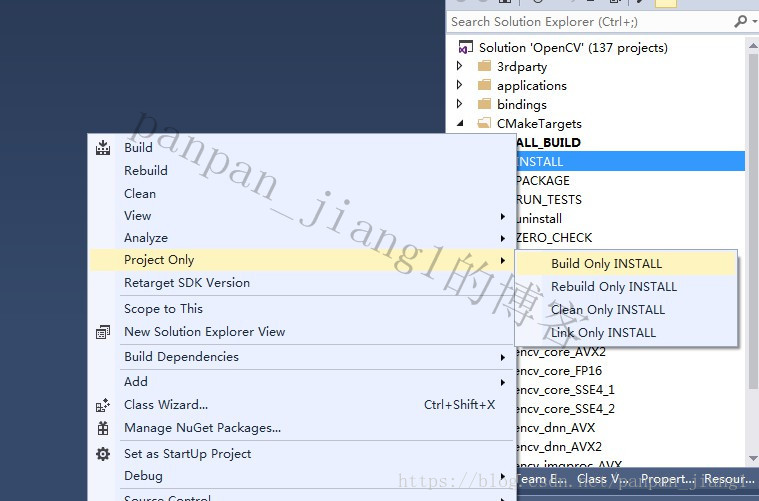Select the RUN_TESTS project

pos(549,199)
